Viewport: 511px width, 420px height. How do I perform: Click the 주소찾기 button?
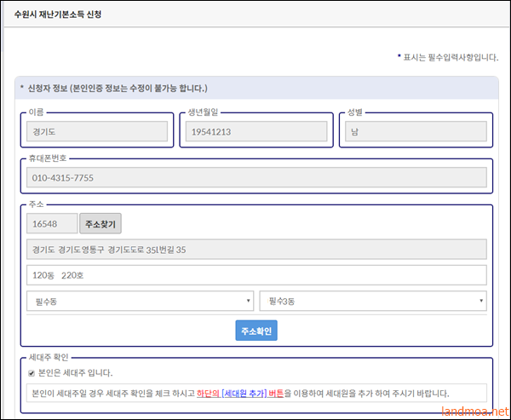click(100, 224)
